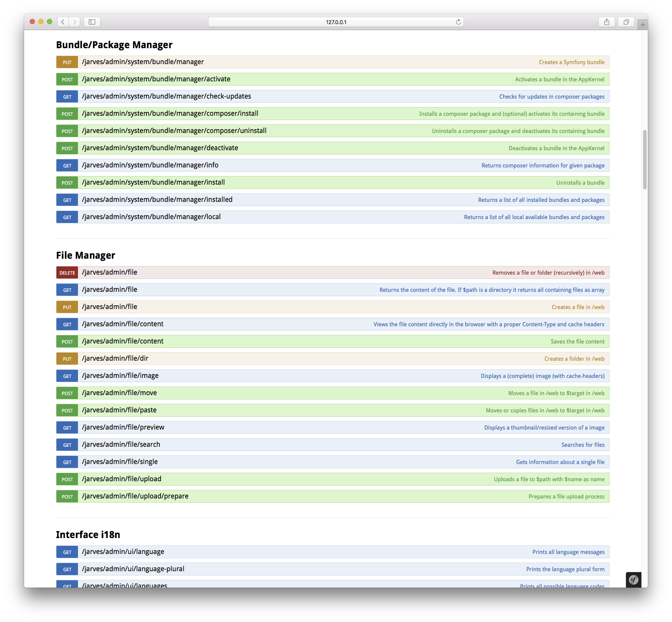Click 'Gets information about a single file'
This screenshot has height=622, width=672.
560,462
